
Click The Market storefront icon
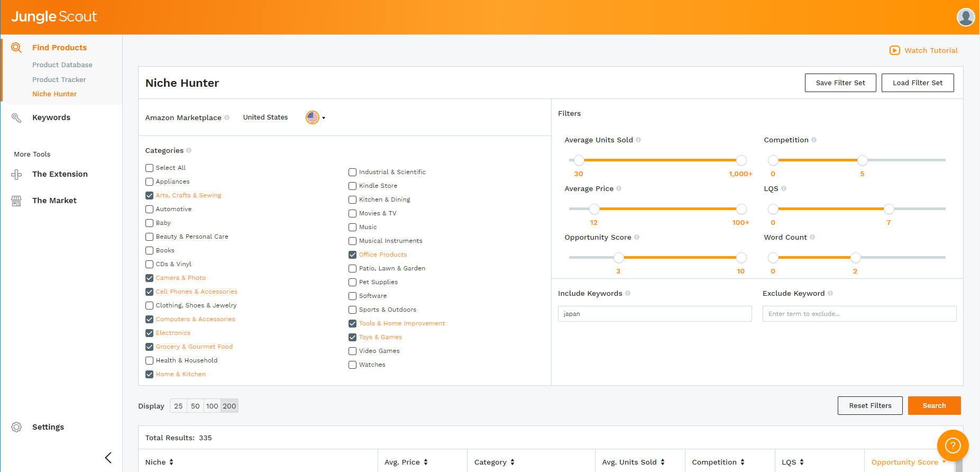pos(16,201)
